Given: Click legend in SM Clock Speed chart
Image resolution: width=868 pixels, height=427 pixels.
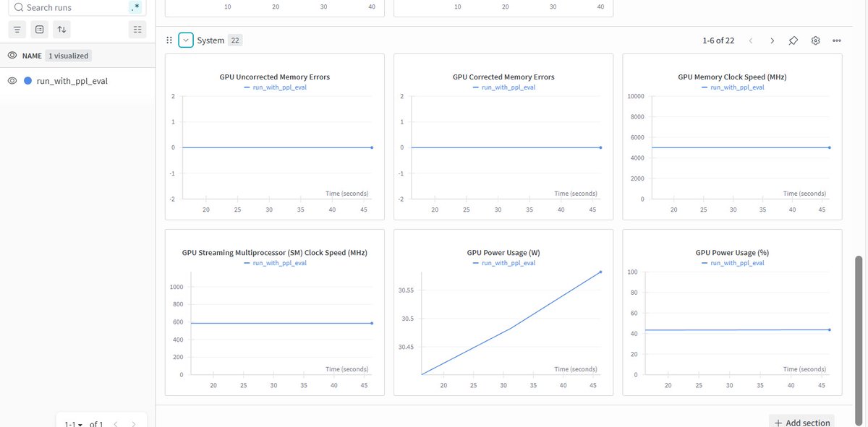Looking at the screenshot, I should point(275,263).
